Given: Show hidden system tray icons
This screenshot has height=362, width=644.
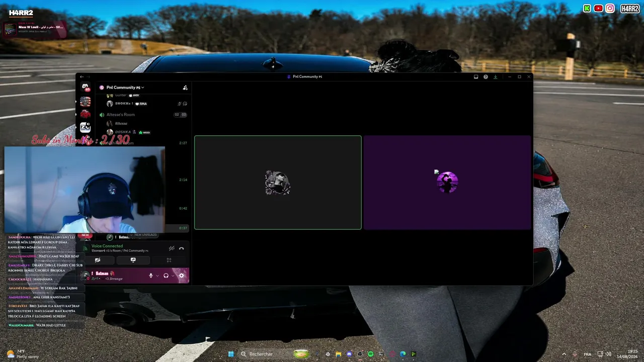Looking at the screenshot, I should pyautogui.click(x=563, y=354).
